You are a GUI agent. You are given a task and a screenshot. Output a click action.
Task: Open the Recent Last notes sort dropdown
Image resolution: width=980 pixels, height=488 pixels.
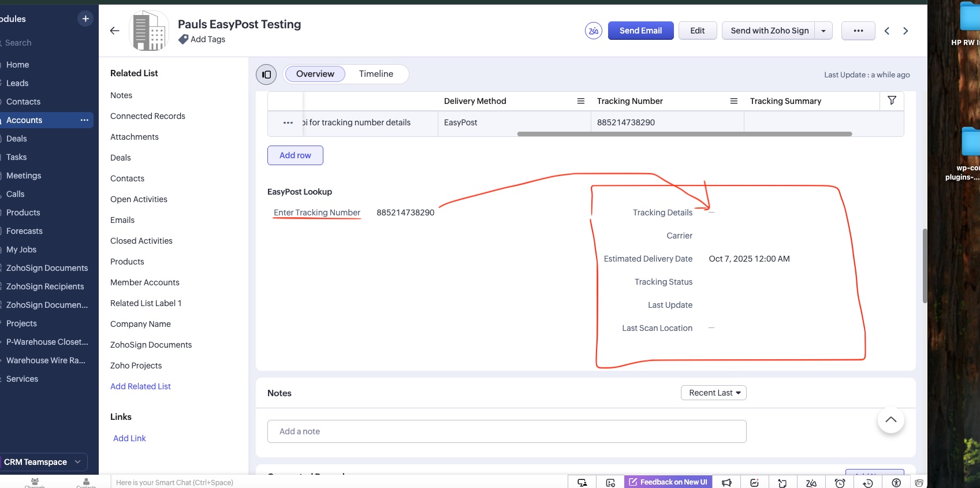click(714, 393)
